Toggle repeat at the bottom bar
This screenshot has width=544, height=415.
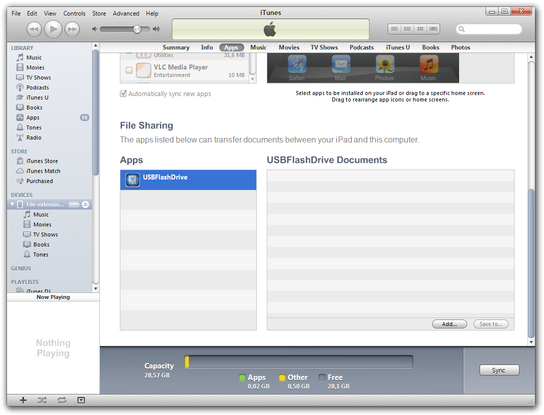click(x=61, y=400)
